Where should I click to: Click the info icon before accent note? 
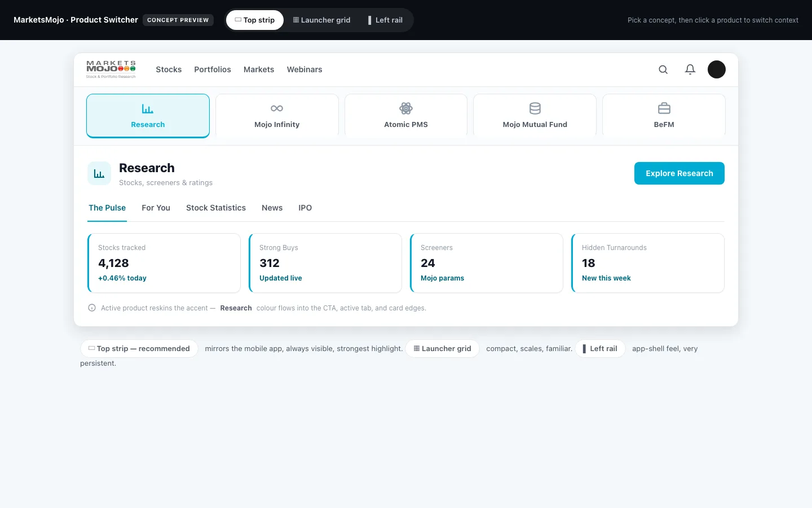[x=92, y=308]
